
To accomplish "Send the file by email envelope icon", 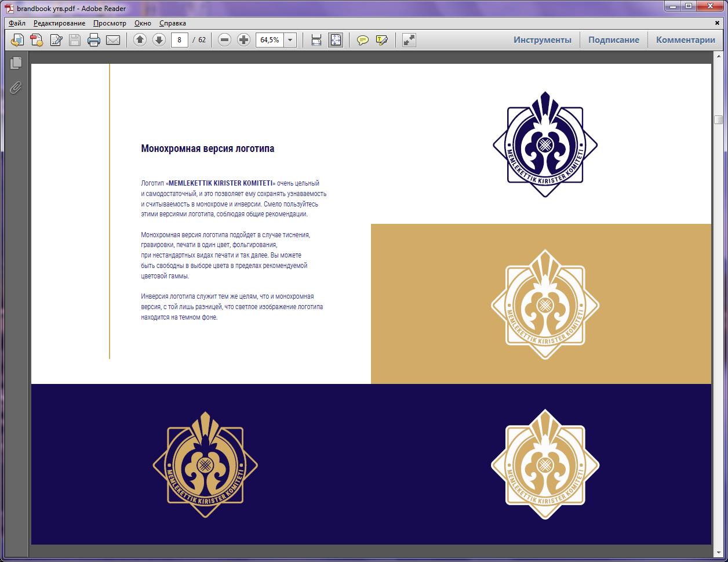I will pos(112,40).
